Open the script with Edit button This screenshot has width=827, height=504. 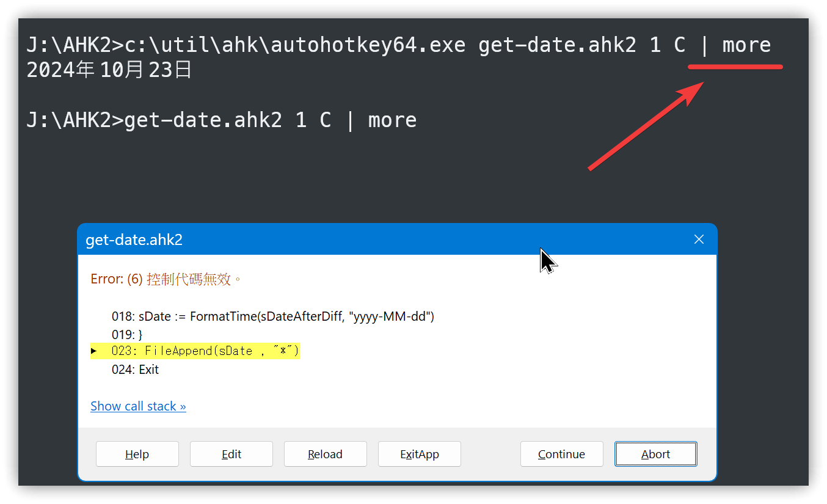pyautogui.click(x=231, y=454)
